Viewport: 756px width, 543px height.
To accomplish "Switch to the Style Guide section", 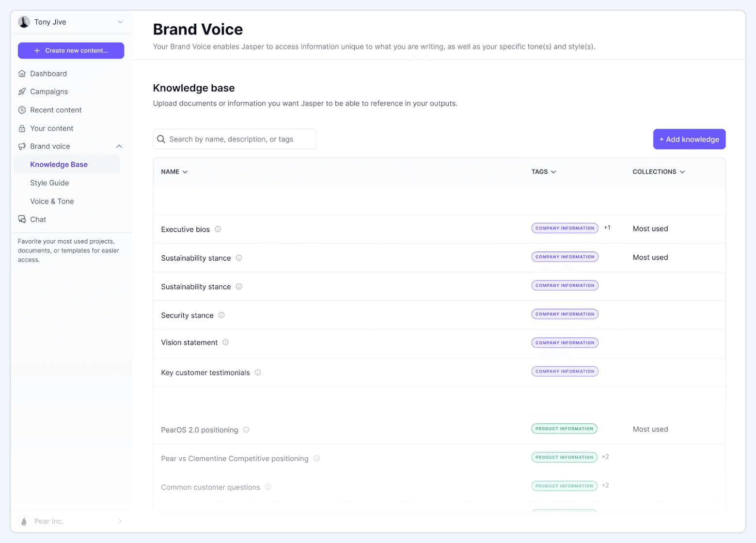I will pos(49,183).
